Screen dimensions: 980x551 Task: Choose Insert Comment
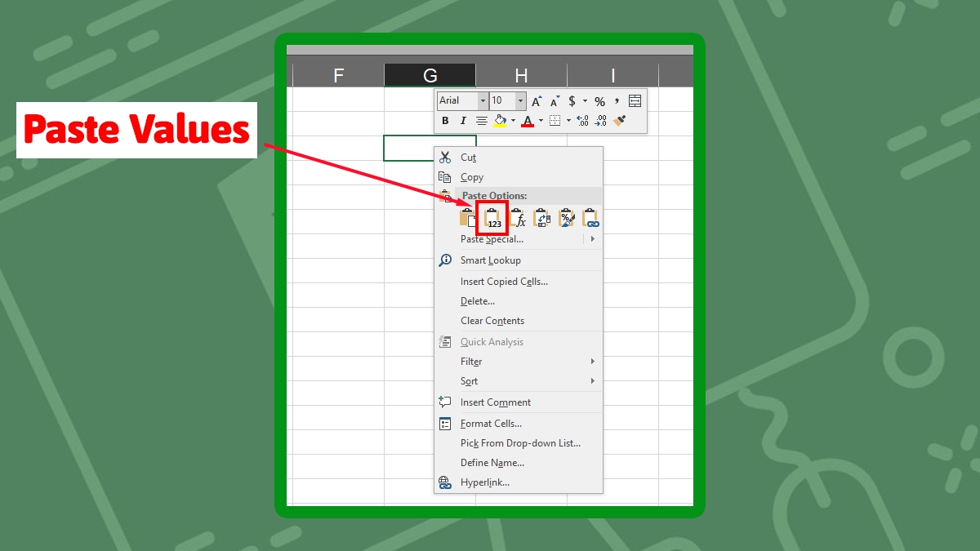519,402
